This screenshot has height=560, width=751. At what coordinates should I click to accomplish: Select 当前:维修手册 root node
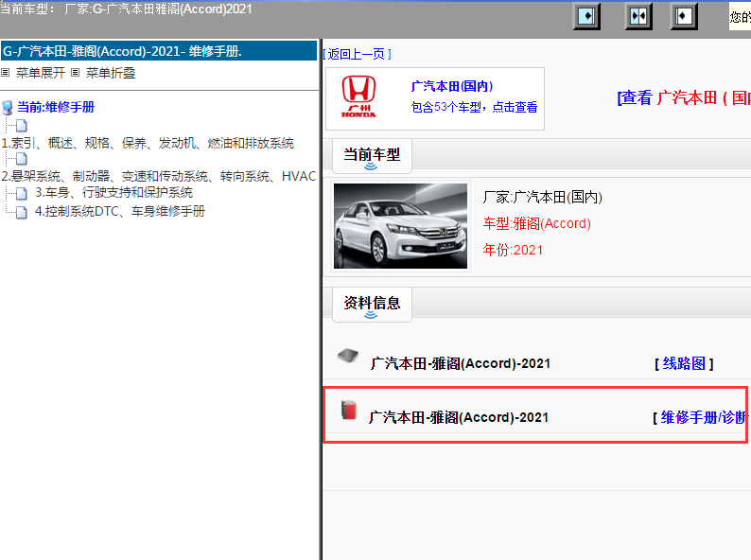(x=56, y=107)
